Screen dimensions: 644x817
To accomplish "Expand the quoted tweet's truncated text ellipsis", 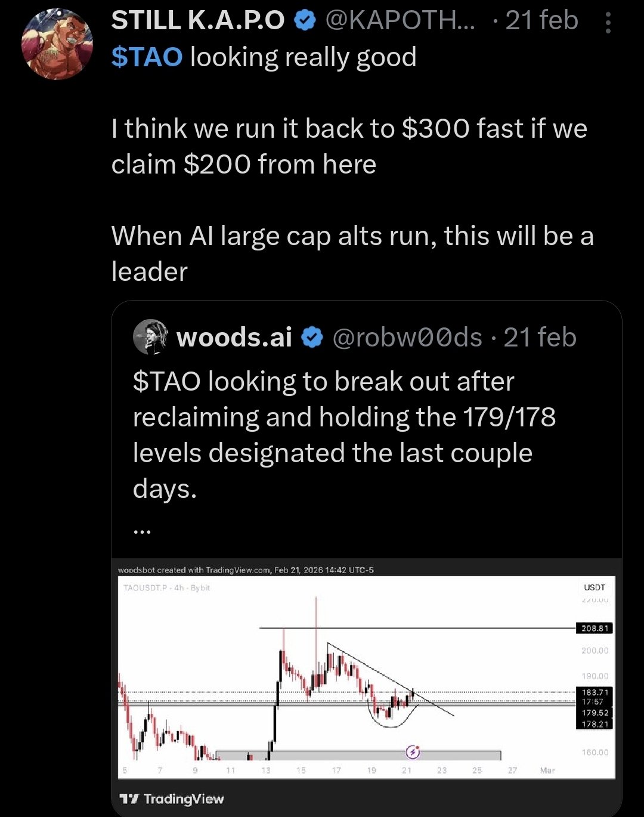I will [x=143, y=528].
